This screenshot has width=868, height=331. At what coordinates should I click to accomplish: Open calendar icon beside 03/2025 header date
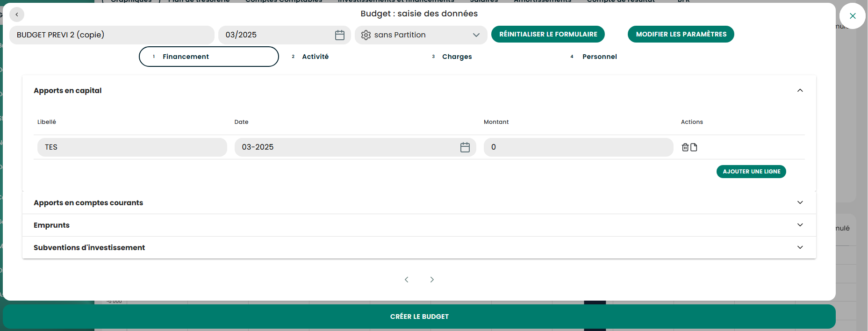(340, 35)
